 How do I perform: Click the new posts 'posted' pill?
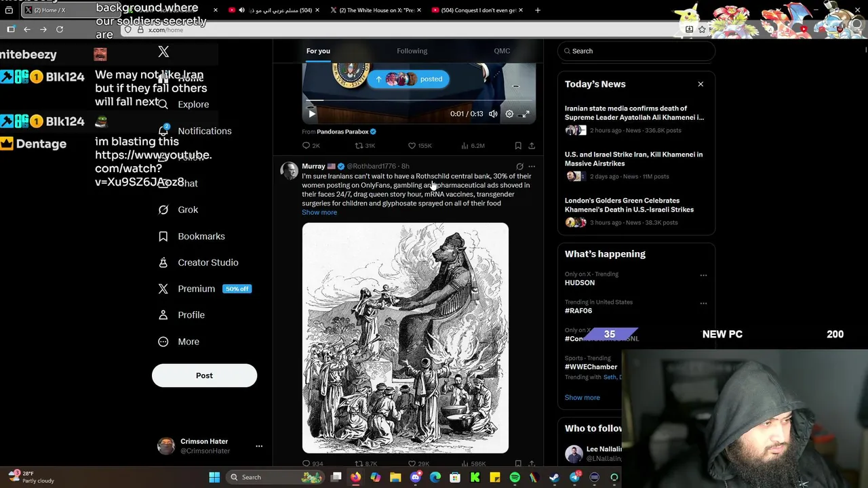tap(409, 79)
